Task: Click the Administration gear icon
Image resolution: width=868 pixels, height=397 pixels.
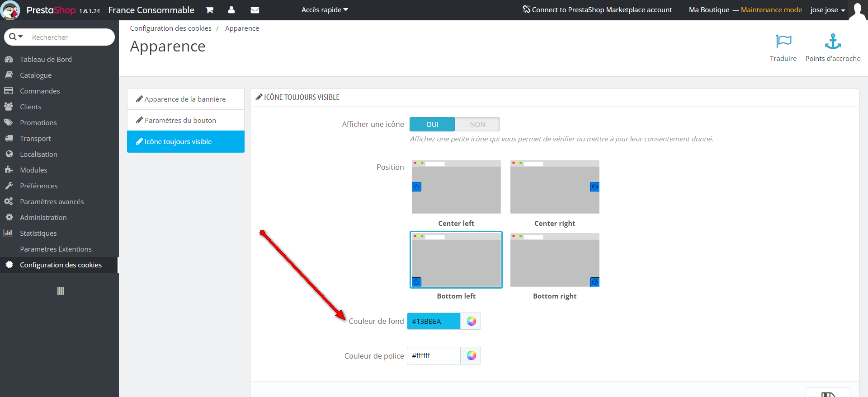Action: (x=9, y=217)
